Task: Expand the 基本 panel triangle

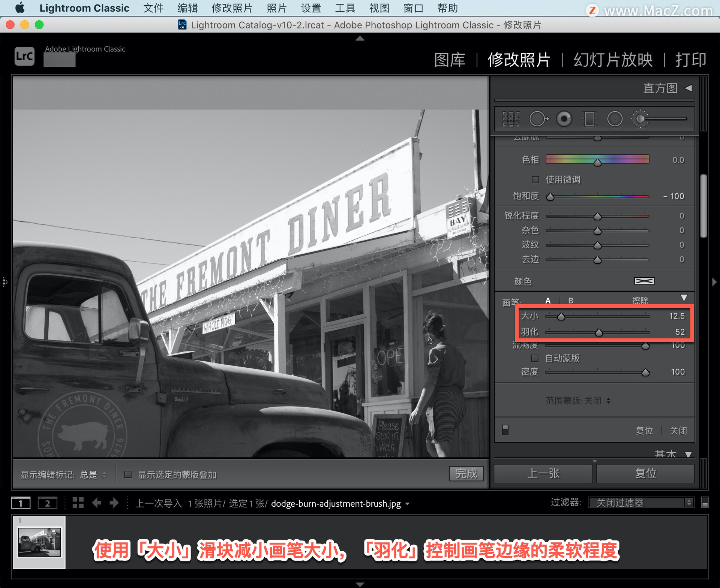Action: [x=688, y=455]
